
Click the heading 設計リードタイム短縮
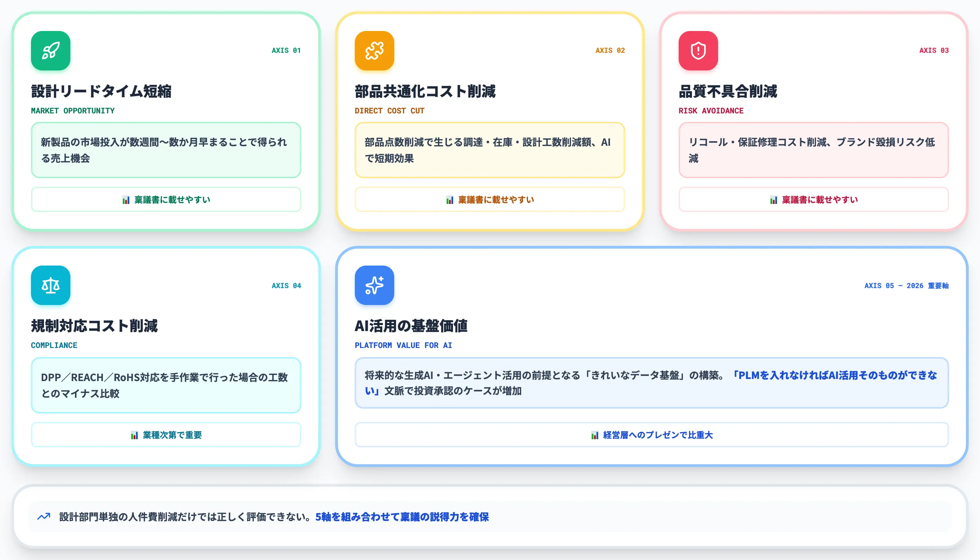coord(101,91)
